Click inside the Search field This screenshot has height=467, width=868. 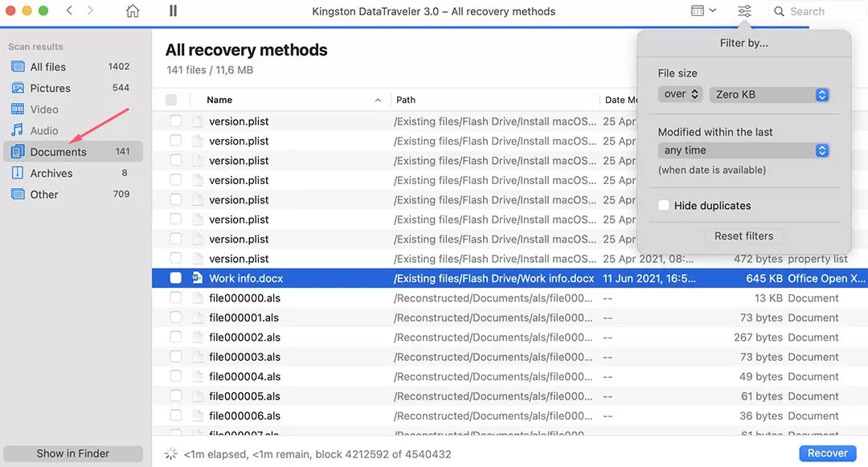point(812,11)
